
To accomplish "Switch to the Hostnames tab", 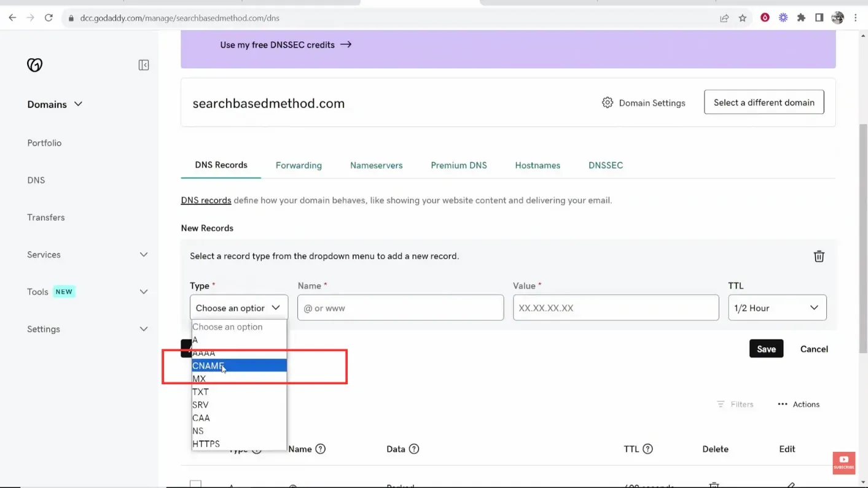I will (538, 166).
